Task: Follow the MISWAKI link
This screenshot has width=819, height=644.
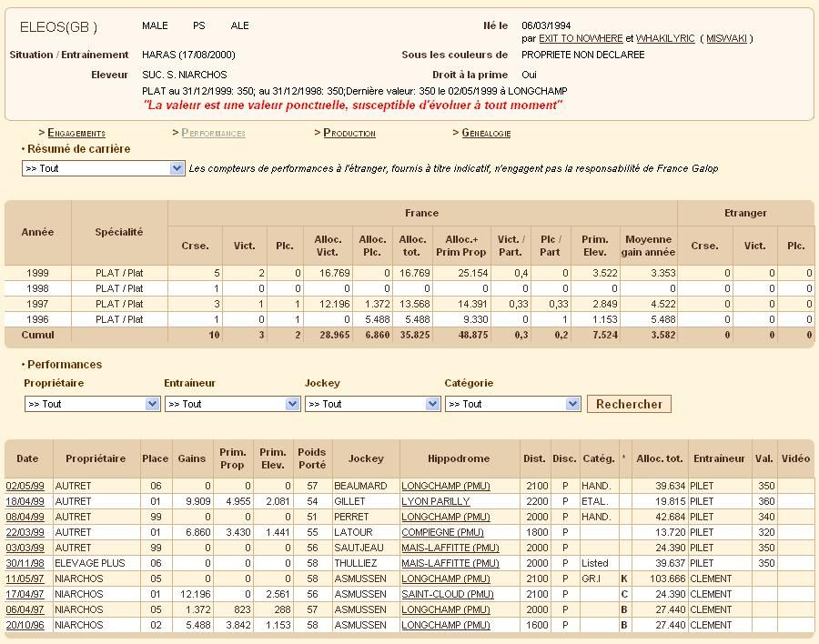Action: pos(726,38)
